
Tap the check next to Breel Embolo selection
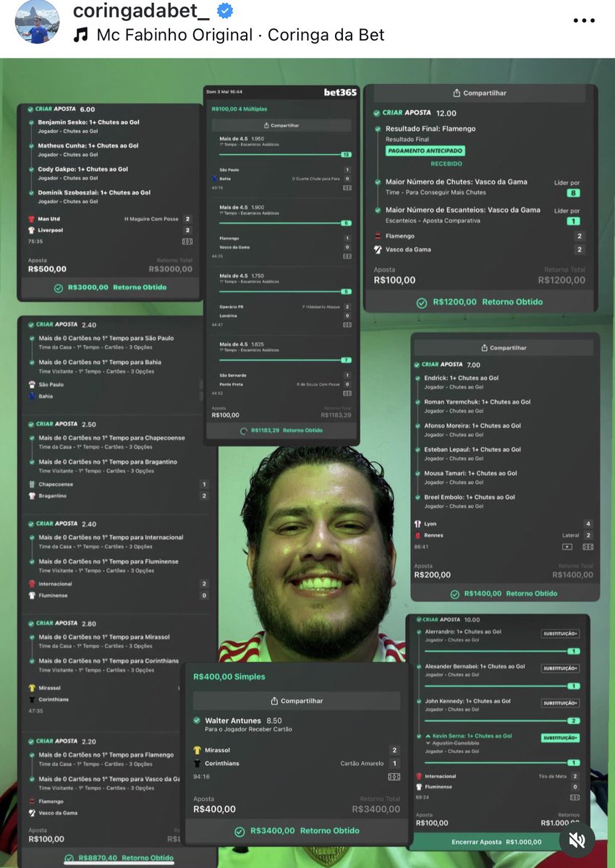(x=417, y=498)
